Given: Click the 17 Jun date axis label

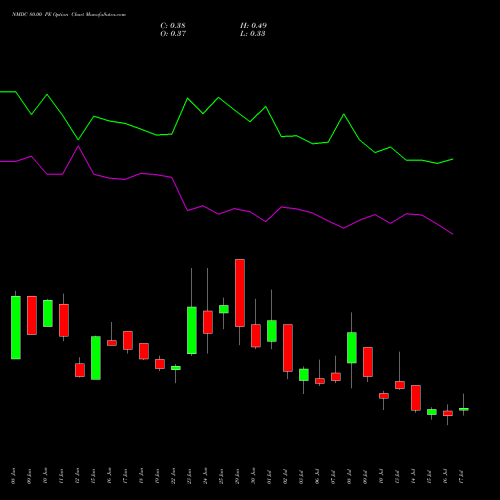Looking at the screenshot, I should pos(125,476).
